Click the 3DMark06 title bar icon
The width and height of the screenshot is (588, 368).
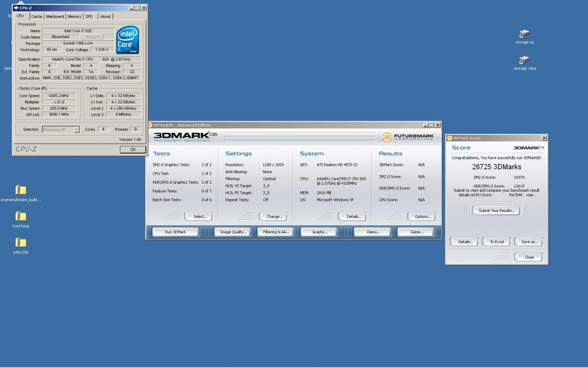tap(150, 125)
